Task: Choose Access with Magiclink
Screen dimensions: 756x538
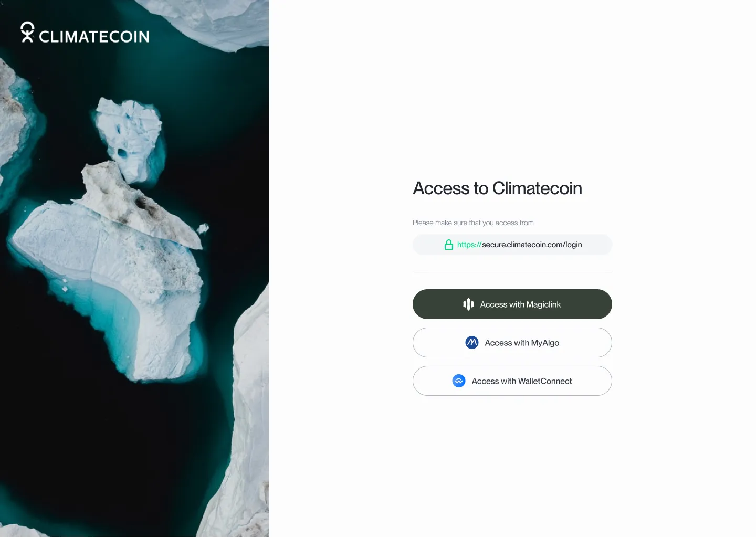Action: point(512,304)
